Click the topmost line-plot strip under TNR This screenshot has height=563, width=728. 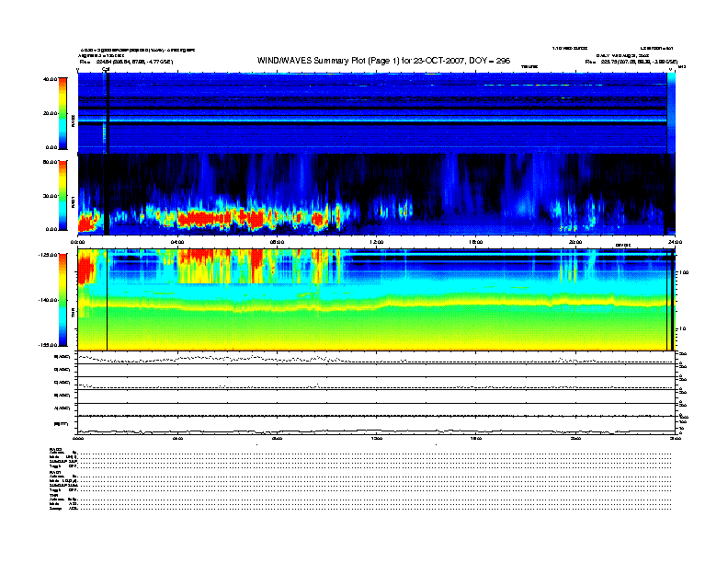tap(376, 358)
